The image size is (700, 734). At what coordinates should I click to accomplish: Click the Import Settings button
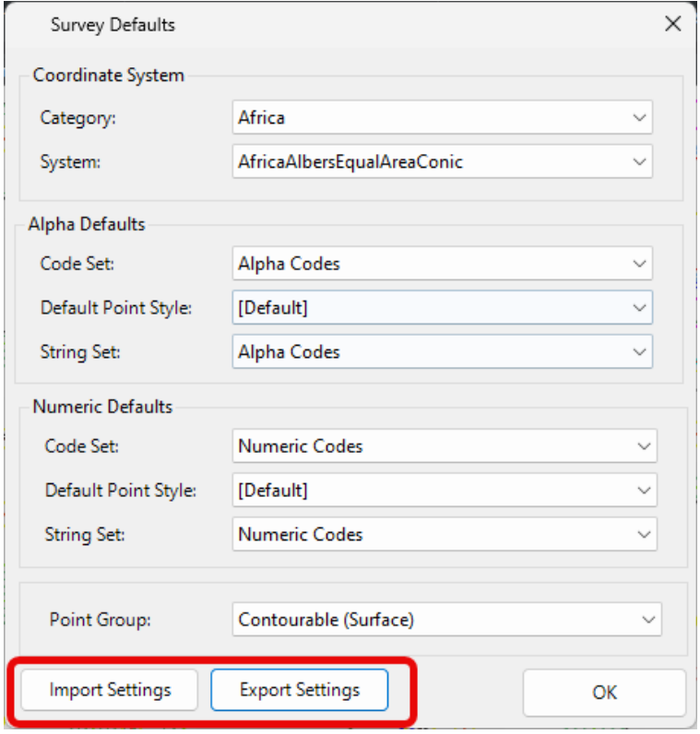pos(110,690)
